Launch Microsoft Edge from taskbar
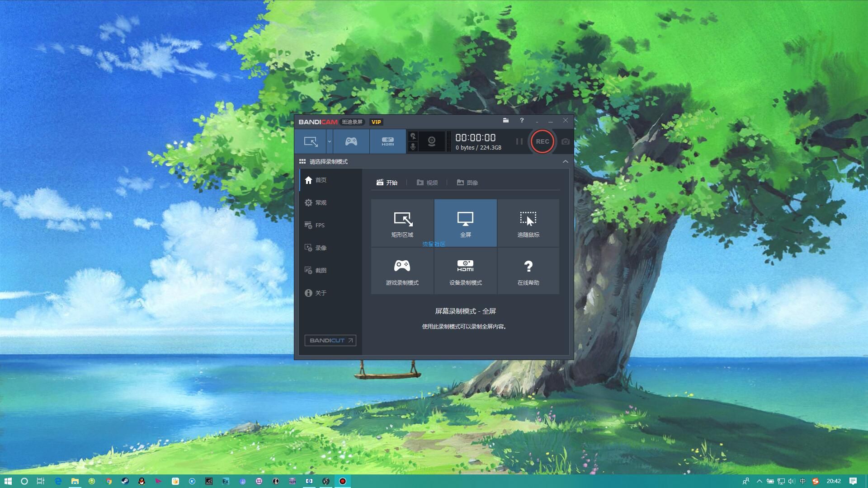Image resolution: width=868 pixels, height=488 pixels. tap(58, 481)
